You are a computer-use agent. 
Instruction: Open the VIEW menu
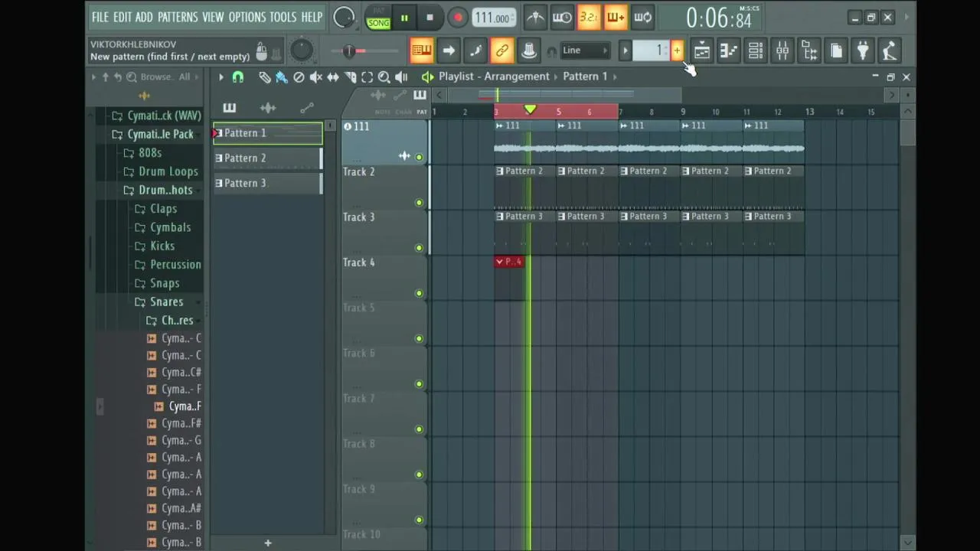(213, 17)
